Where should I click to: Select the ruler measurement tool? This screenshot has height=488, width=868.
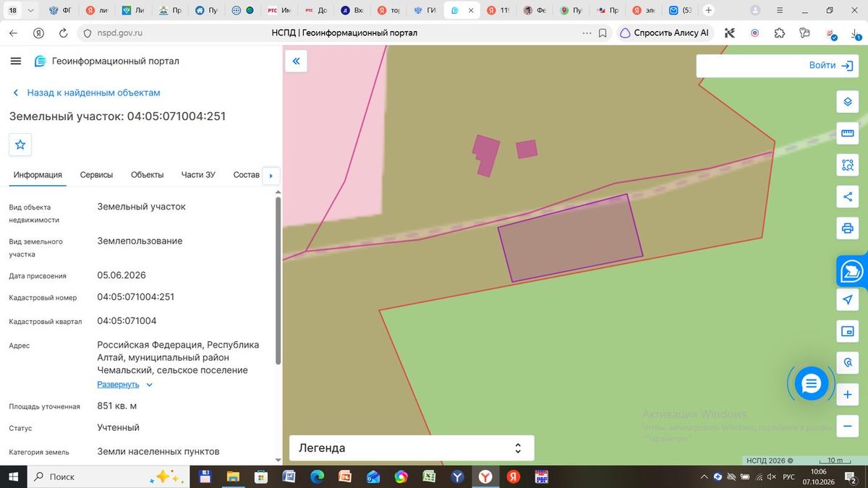[847, 134]
